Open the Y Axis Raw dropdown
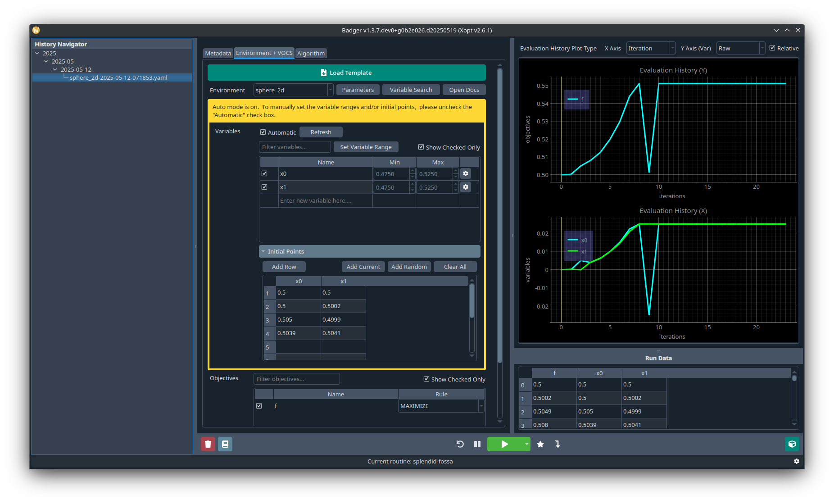 point(741,48)
